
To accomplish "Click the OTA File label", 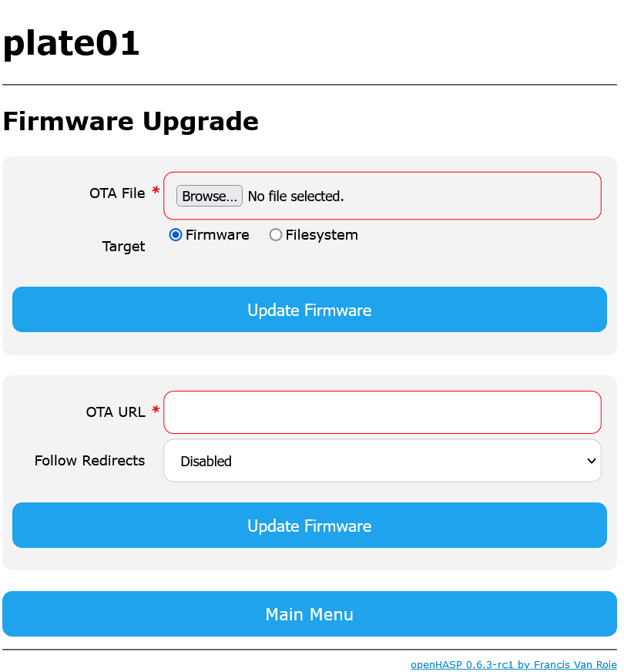I will [x=117, y=193].
